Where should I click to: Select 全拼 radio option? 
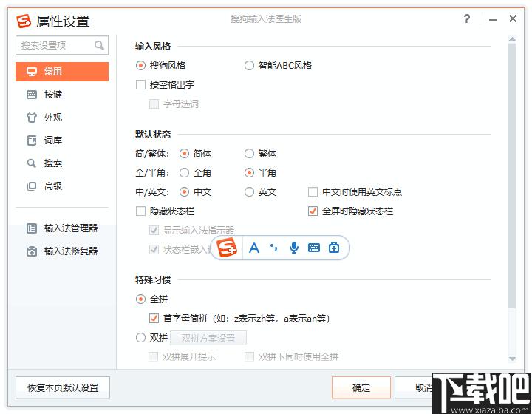[x=140, y=299]
